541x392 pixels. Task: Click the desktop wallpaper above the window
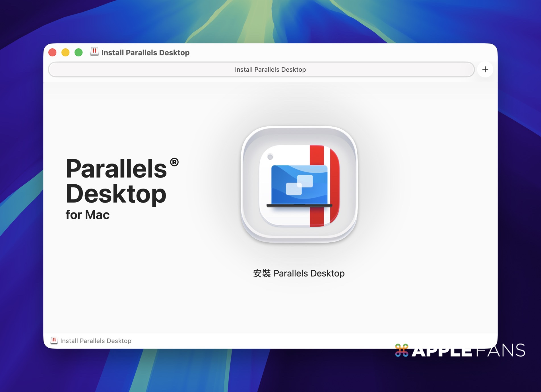click(270, 20)
